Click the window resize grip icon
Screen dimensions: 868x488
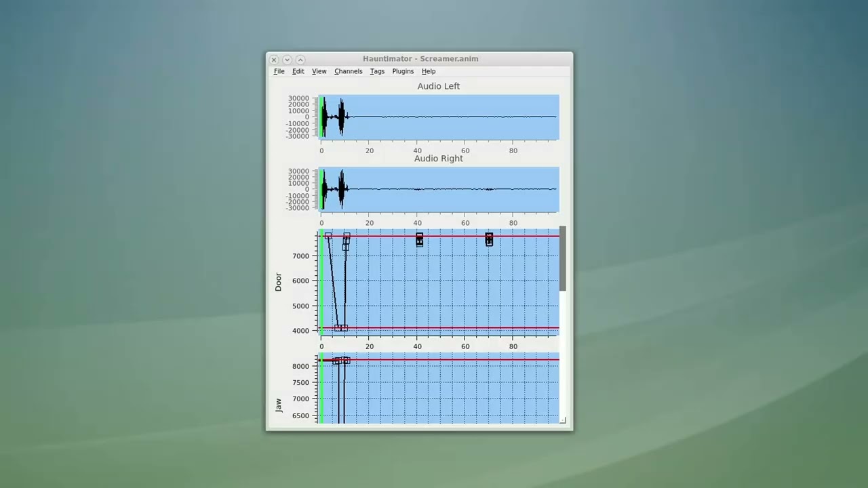coord(563,421)
